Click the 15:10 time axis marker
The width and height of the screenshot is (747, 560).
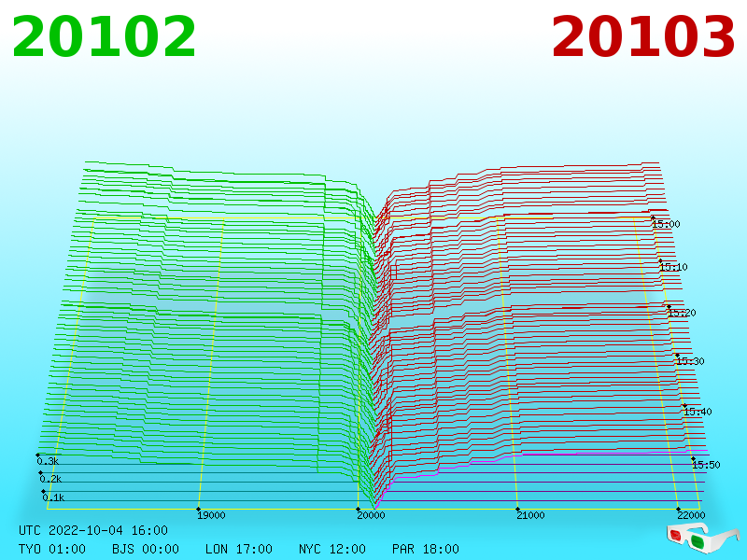coord(673,267)
